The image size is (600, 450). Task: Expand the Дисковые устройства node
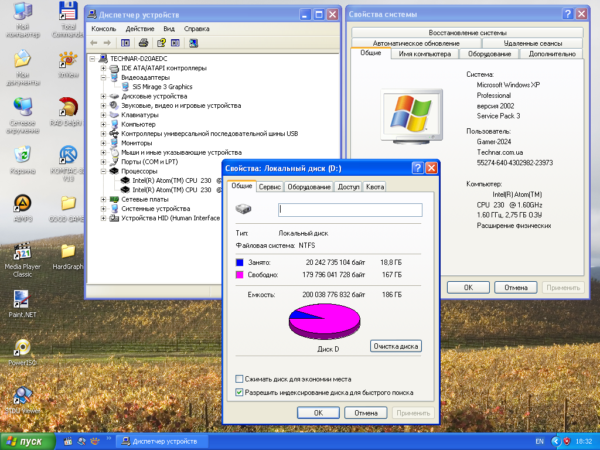pyautogui.click(x=103, y=96)
